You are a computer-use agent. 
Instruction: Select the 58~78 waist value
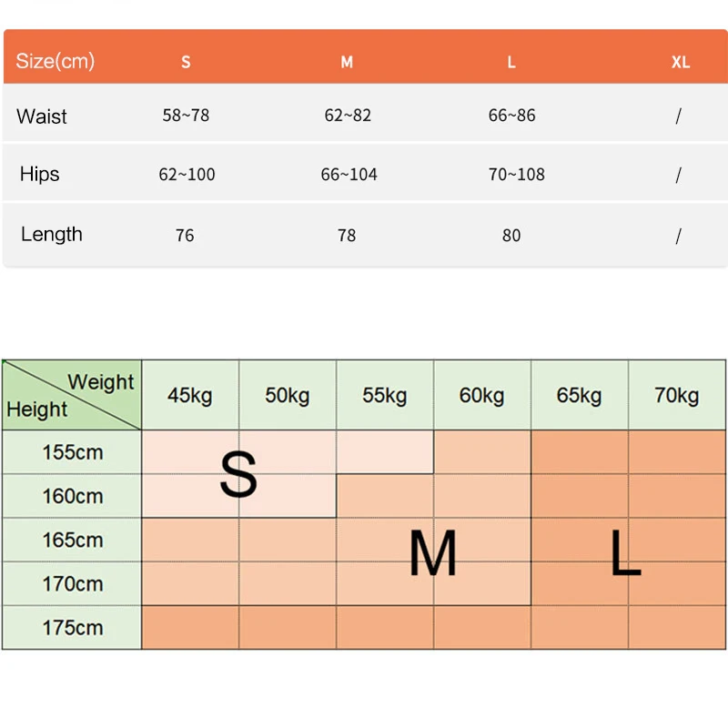click(186, 116)
